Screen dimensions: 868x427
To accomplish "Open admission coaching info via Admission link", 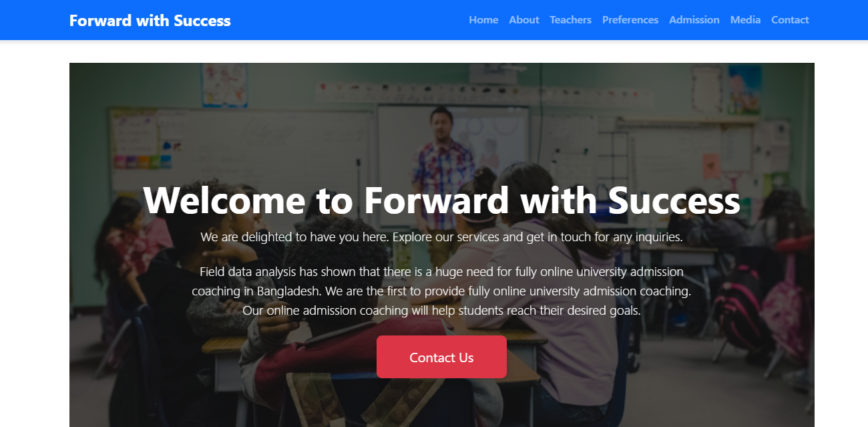I will [694, 20].
